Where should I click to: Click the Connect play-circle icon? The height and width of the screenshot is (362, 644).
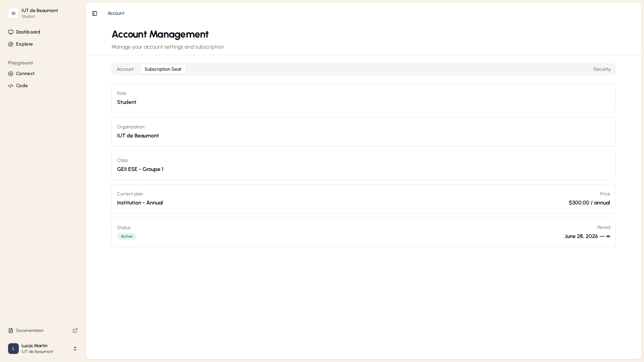11,74
